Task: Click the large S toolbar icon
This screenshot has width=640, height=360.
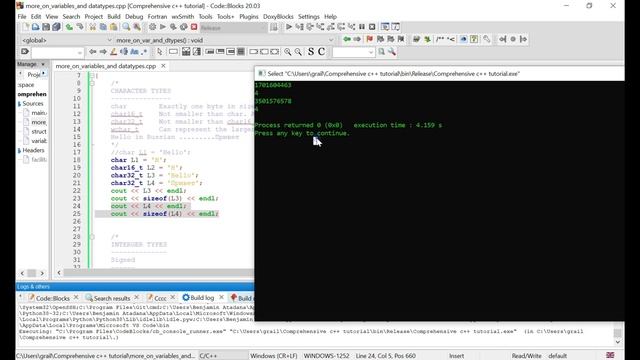Action: point(311,52)
